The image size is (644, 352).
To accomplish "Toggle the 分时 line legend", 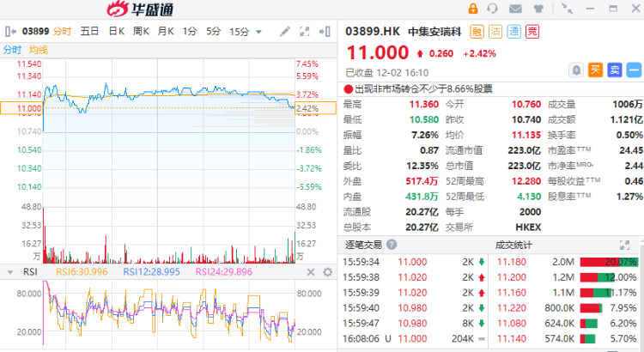I will point(12,50).
